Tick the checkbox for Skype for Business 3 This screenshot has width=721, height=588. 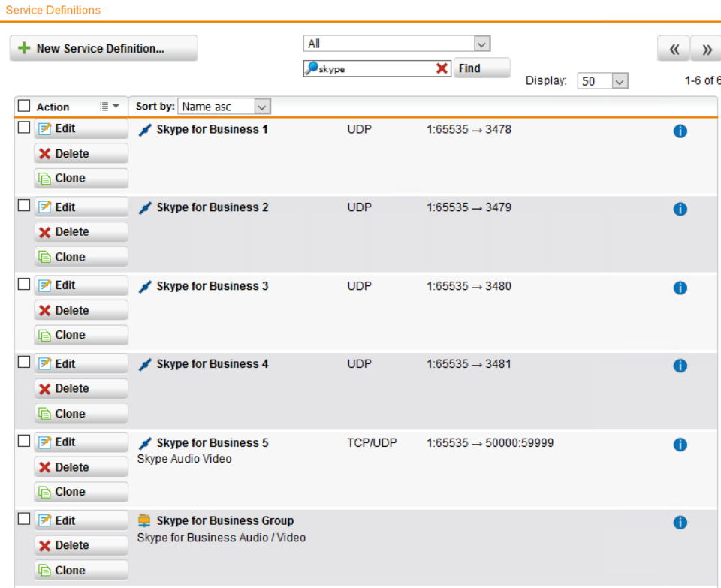tap(24, 284)
